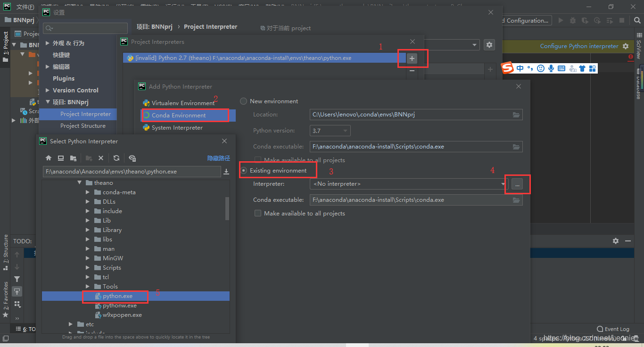Open Sogou skin shirt icon
644x347 pixels.
tap(582, 68)
